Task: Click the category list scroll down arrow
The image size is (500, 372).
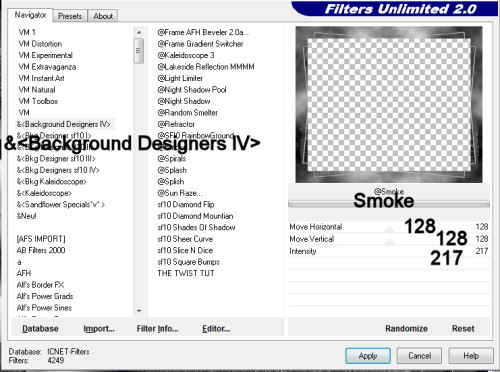Action: coord(139,310)
